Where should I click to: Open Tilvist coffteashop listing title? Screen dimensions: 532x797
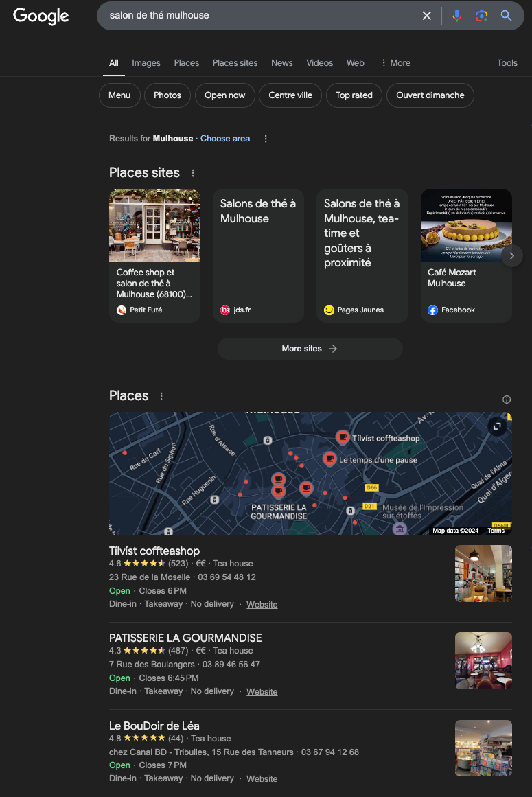tap(154, 551)
